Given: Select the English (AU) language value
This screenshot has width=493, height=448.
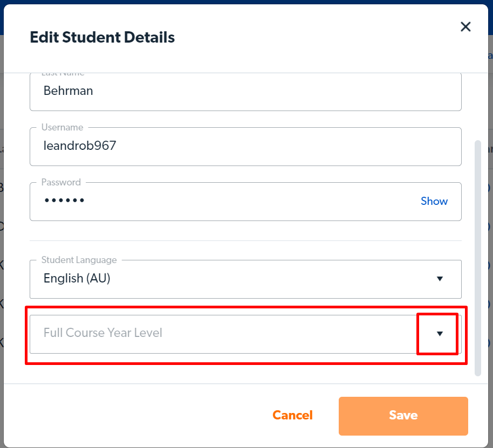Looking at the screenshot, I should tap(77, 278).
